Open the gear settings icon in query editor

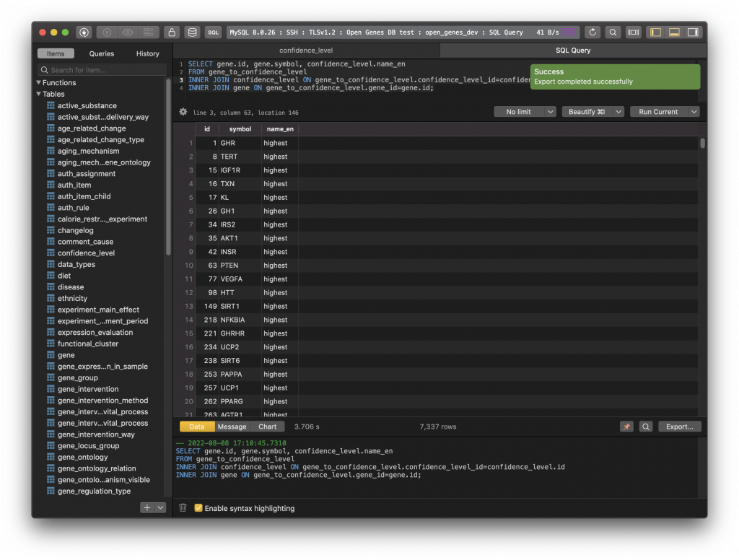[x=183, y=112]
